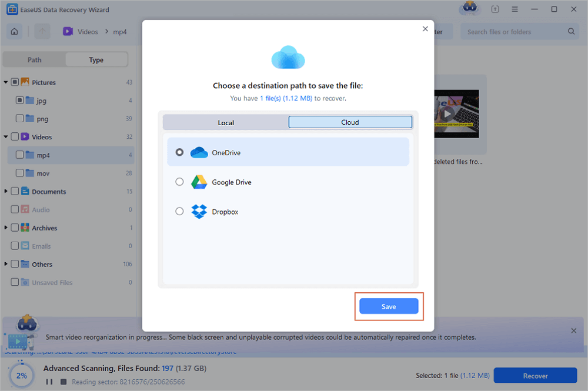Expand the Documents tree node

6,191
